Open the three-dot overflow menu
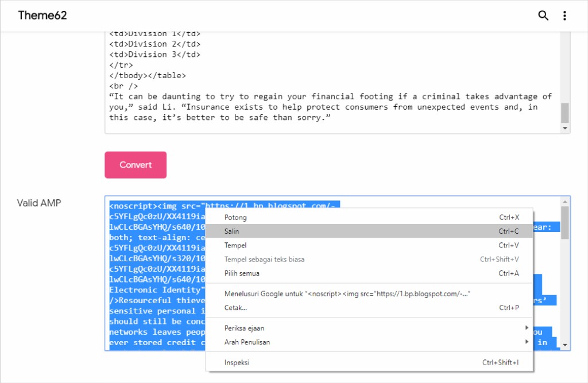 564,16
